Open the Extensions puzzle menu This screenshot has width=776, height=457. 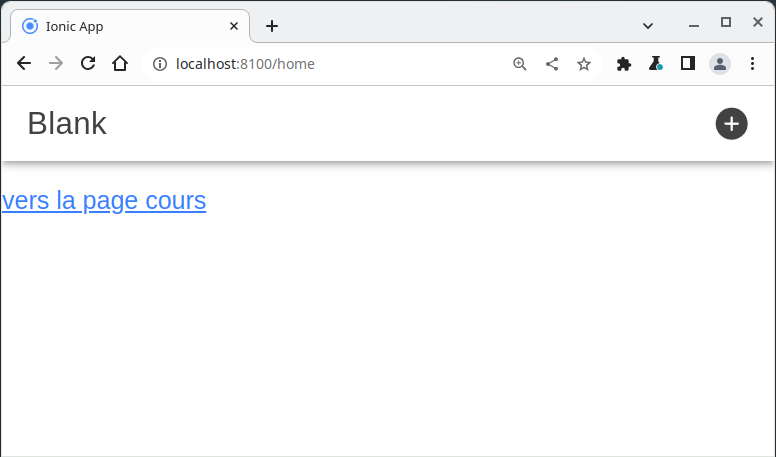click(x=624, y=64)
